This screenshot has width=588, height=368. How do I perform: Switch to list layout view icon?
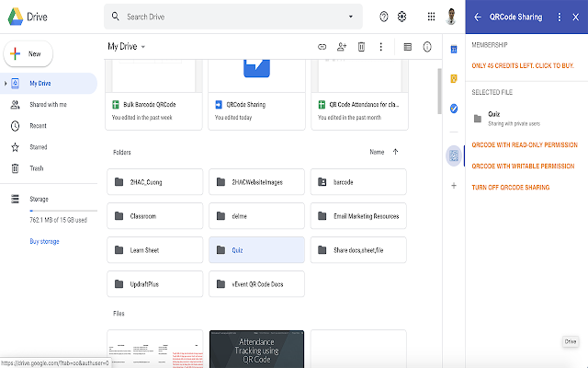407,47
